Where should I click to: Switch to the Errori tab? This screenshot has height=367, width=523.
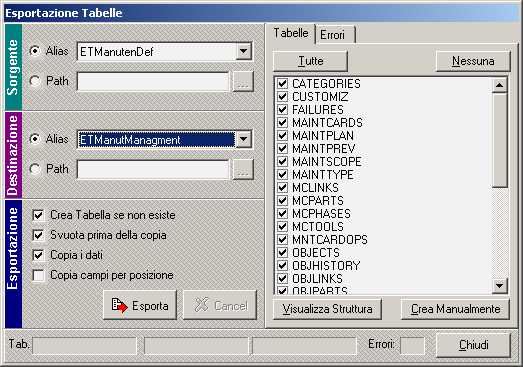(x=335, y=35)
